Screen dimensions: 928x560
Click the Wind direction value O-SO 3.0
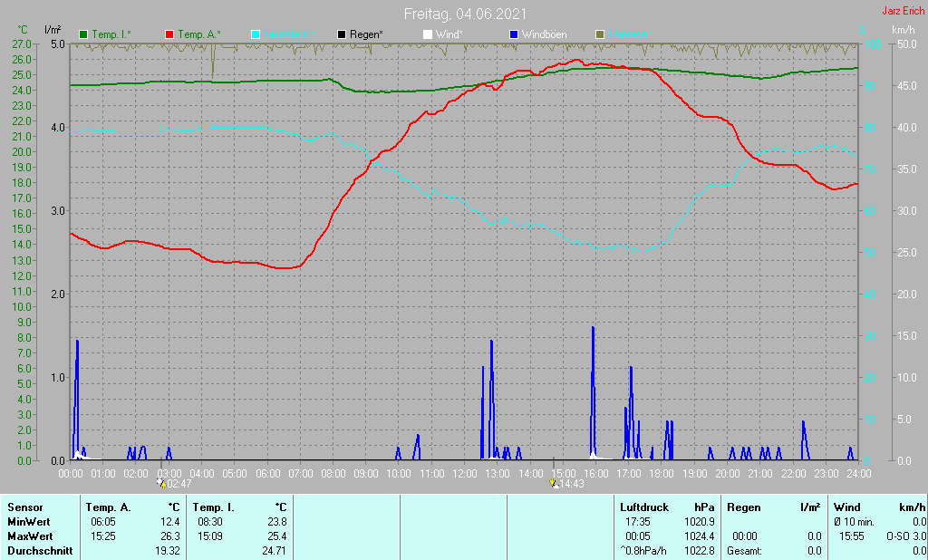(905, 536)
